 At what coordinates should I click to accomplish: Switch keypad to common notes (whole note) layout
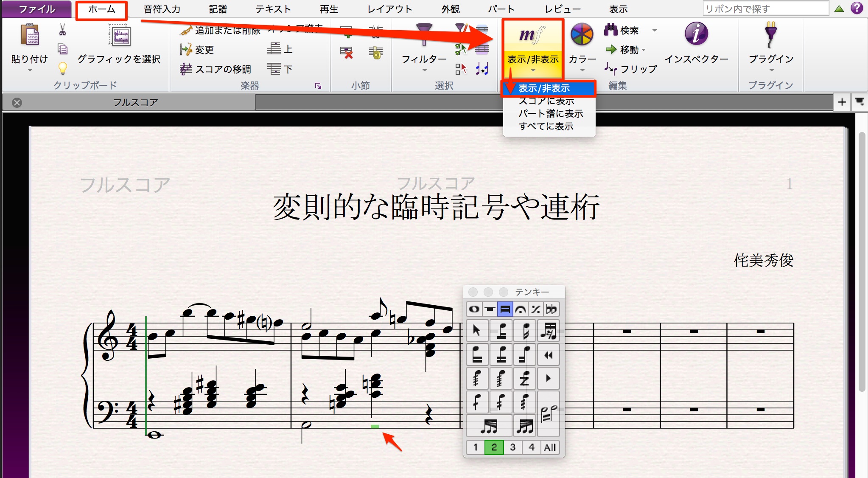[x=474, y=309]
